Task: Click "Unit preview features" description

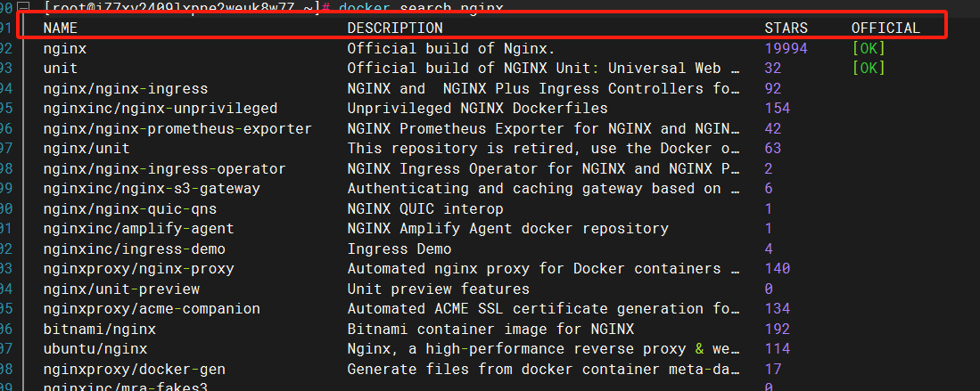Action: [438, 289]
